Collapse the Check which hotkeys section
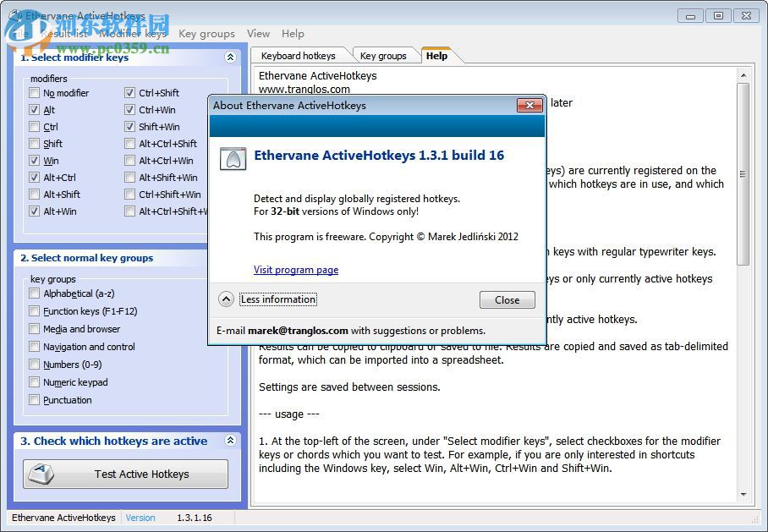The height and width of the screenshot is (532, 768). 230,440
